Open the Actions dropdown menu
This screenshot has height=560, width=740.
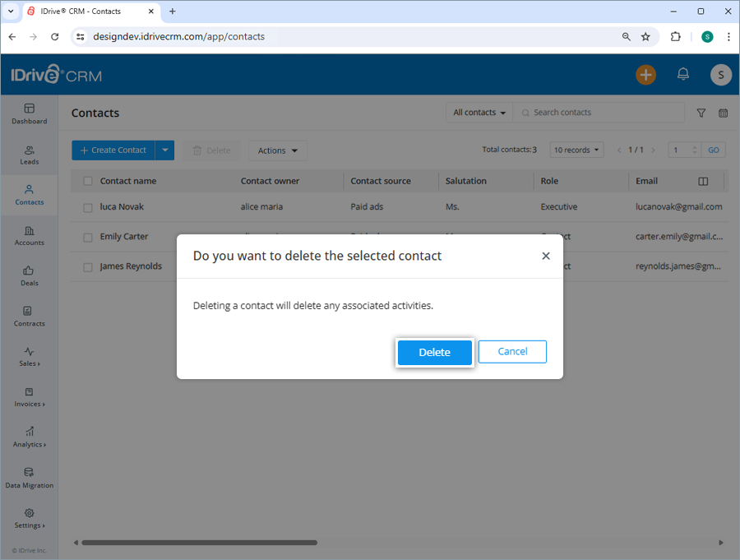(277, 150)
